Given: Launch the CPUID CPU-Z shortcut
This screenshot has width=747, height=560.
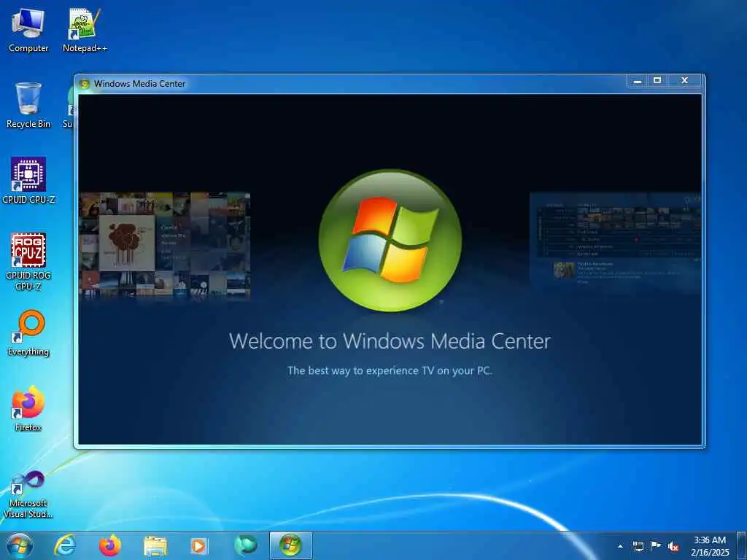Looking at the screenshot, I should coord(28,181).
